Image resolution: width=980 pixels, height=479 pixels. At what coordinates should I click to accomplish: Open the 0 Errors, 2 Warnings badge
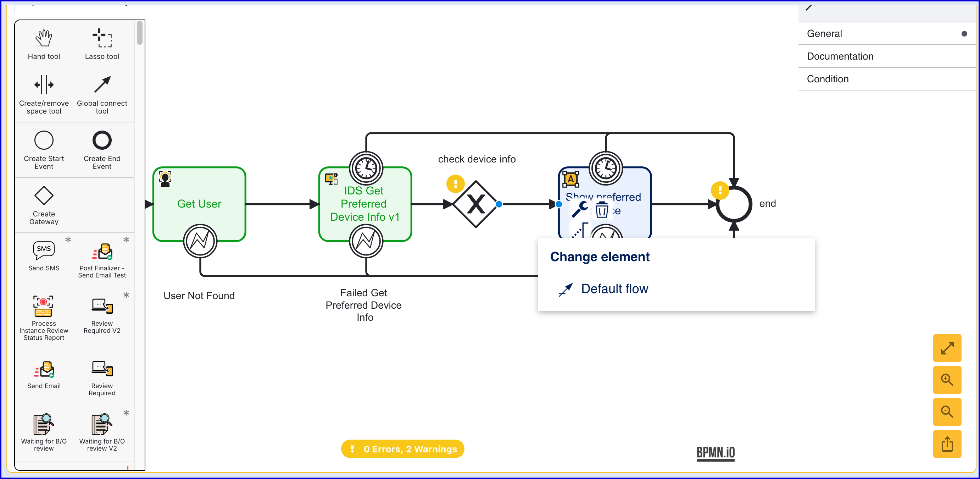(402, 449)
